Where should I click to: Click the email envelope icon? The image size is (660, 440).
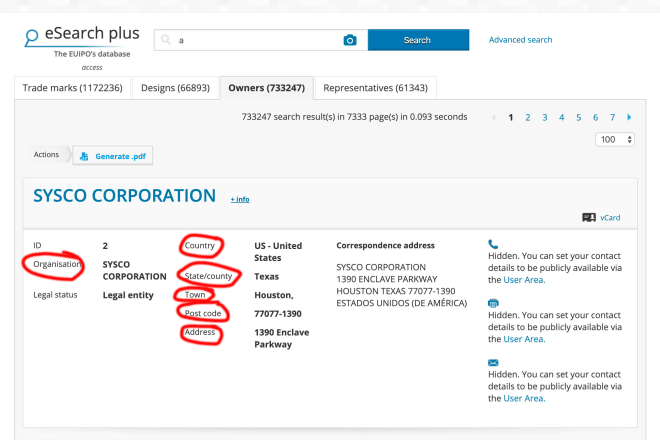(493, 363)
